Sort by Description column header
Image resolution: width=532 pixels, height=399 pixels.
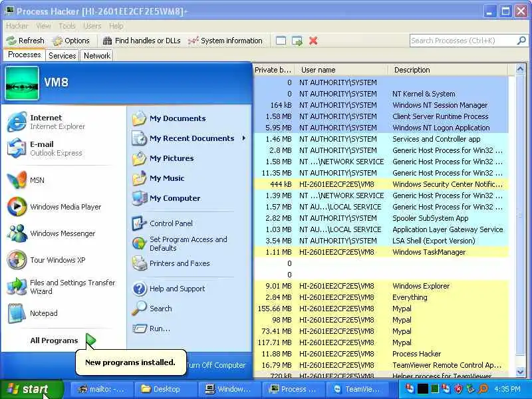pos(448,70)
